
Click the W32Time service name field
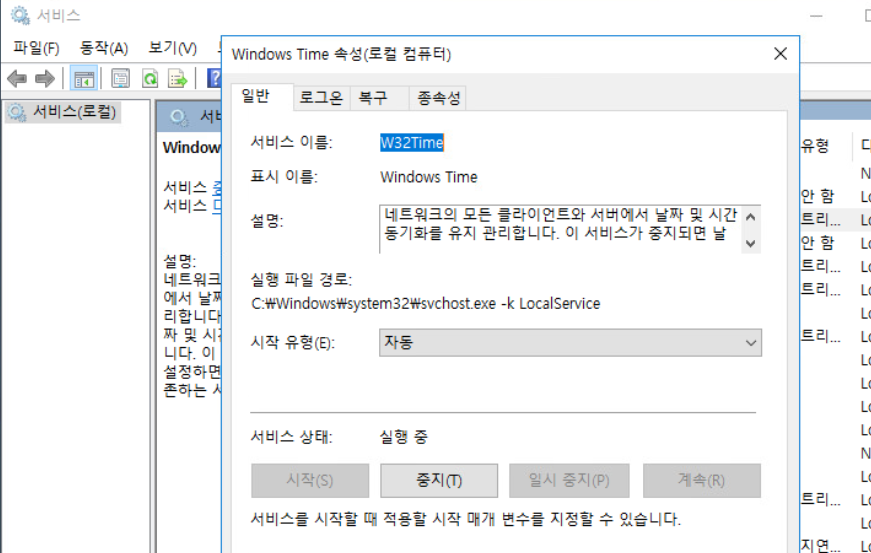tap(412, 143)
